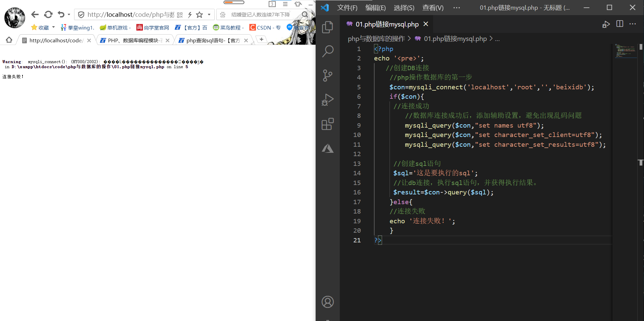Open the Accounts menu in VS Code
644x321 pixels.
coord(327,302)
